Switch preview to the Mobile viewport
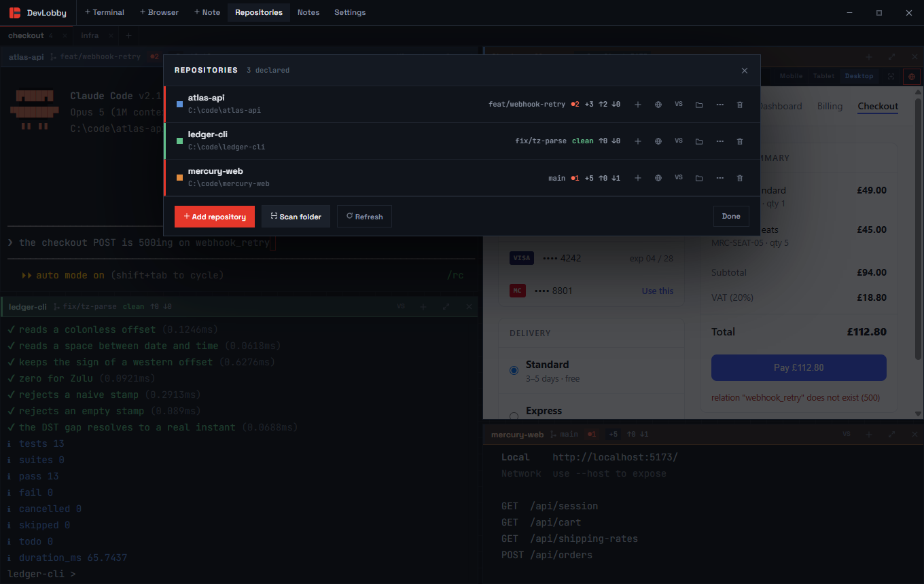Screen dimensions: 924x584 point(791,77)
